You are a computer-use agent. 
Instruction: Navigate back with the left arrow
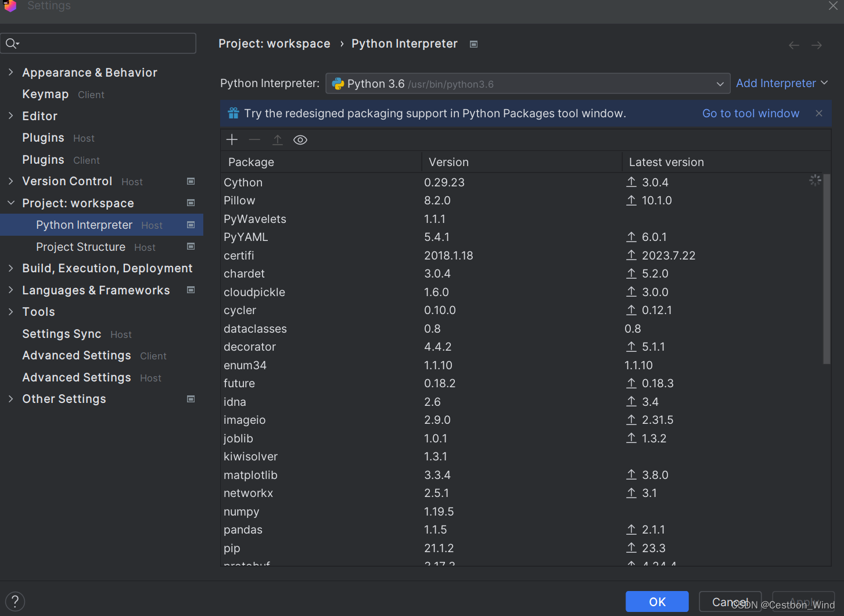pyautogui.click(x=794, y=45)
